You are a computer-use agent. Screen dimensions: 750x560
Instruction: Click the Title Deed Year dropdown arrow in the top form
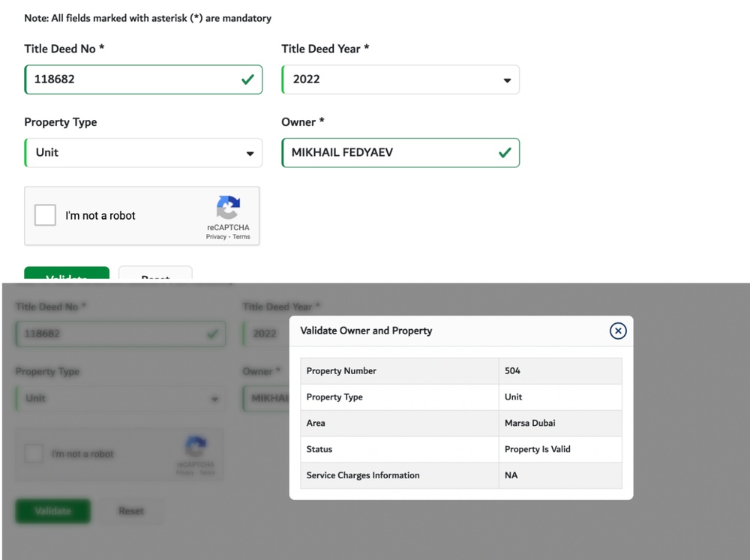click(507, 80)
